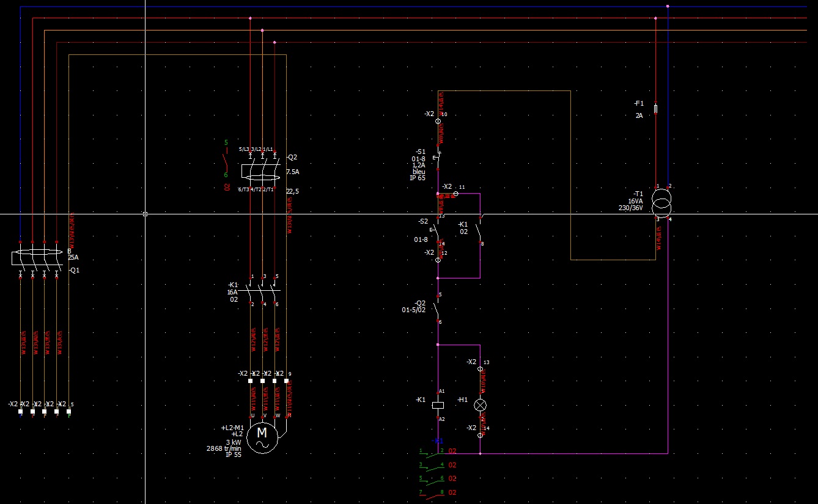Select the Q2 auxiliary contact 5-6
This screenshot has height=504, width=818.
(x=438, y=308)
